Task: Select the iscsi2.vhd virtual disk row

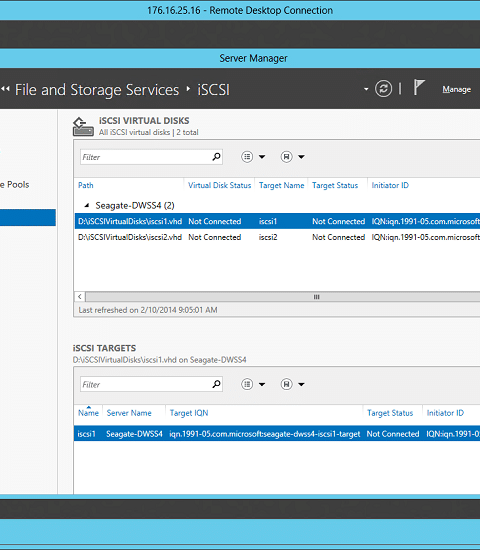Action: 277,237
